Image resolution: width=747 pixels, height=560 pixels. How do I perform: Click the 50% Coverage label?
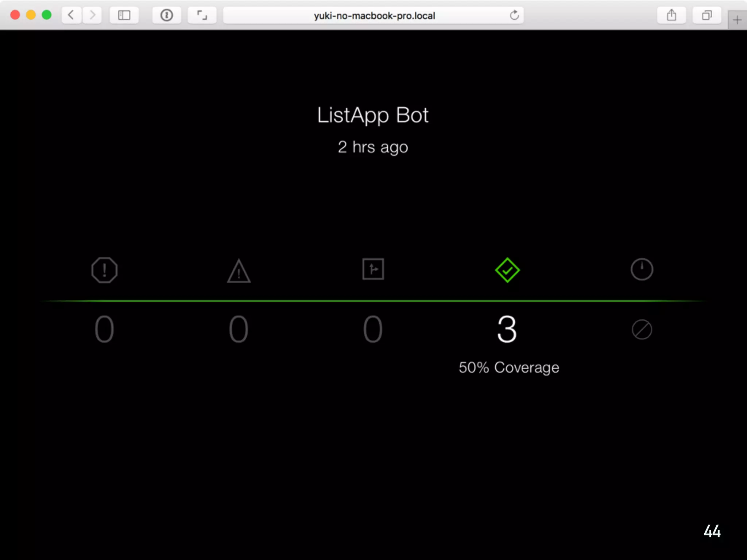509,367
